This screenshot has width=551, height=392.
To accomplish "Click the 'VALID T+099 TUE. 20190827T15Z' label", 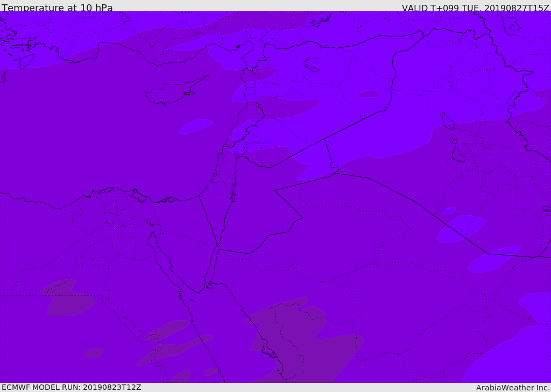I will pos(476,8).
